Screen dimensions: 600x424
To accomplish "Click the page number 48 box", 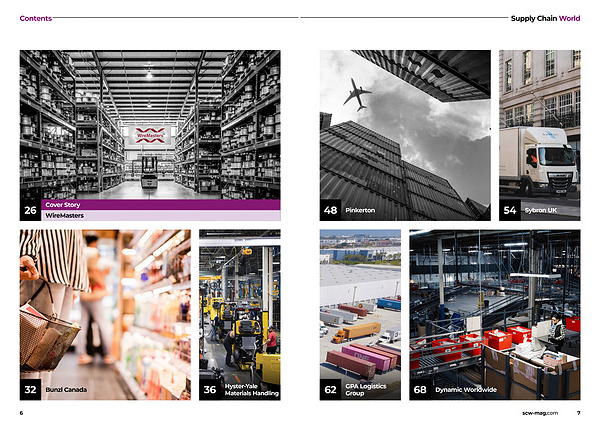I will [x=331, y=210].
